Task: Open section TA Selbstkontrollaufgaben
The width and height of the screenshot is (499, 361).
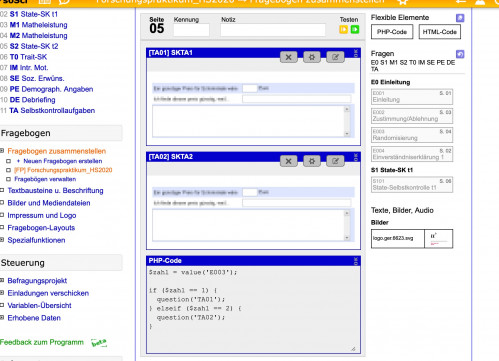Action: click(52, 110)
